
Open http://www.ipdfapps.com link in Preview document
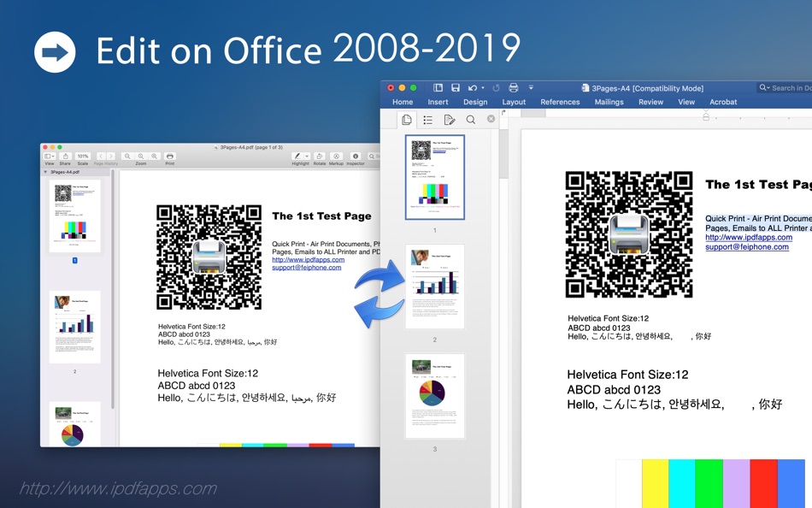point(308,260)
